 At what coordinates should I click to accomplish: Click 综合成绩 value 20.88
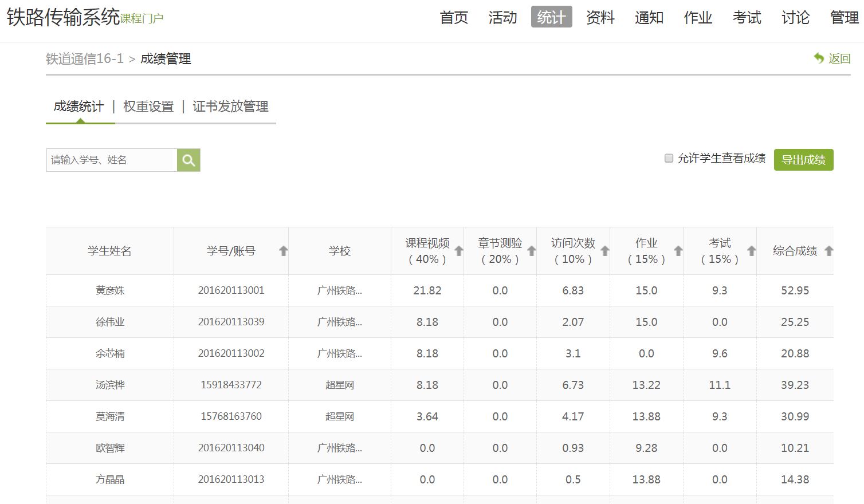coord(795,353)
